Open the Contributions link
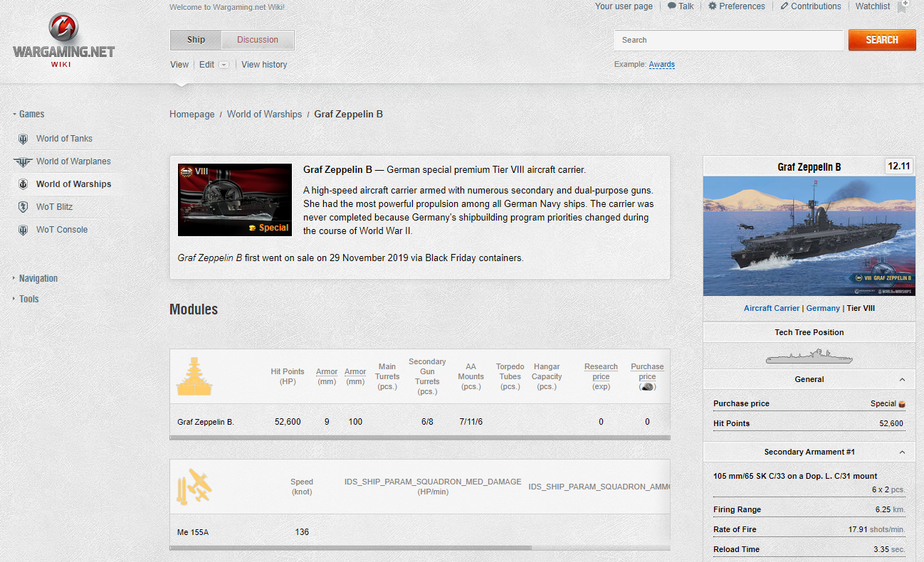This screenshot has height=562, width=924. 816,6
